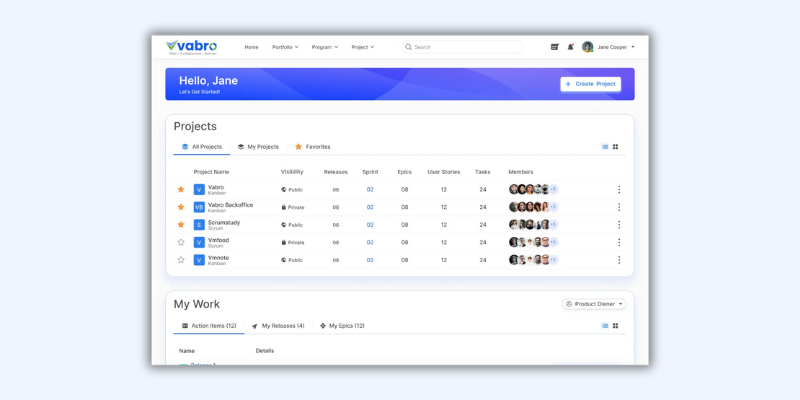Image resolution: width=800 pixels, height=400 pixels.
Task: Click the Scrumstudy S project icon
Action: click(x=199, y=225)
